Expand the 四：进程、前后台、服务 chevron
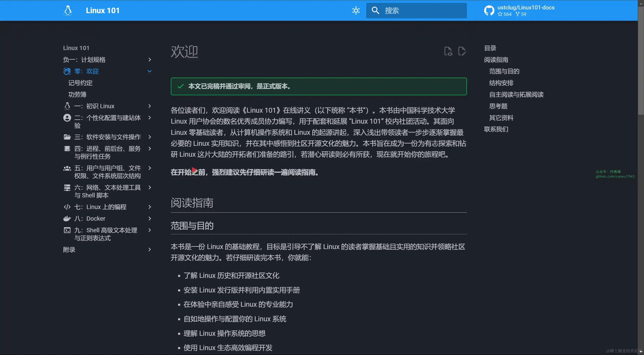The width and height of the screenshot is (644, 355). pyautogui.click(x=150, y=149)
